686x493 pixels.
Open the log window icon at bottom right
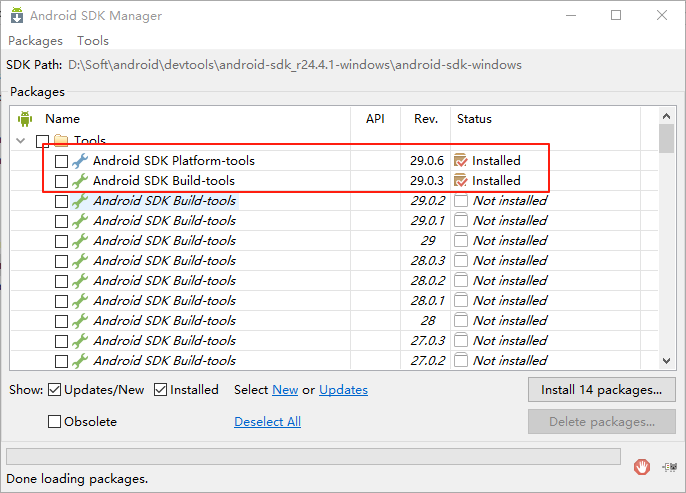[670, 467]
